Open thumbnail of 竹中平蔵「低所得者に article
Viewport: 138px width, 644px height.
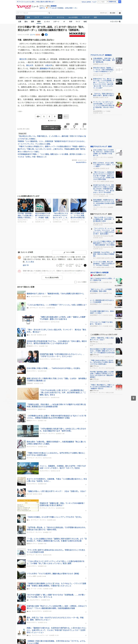26,205
